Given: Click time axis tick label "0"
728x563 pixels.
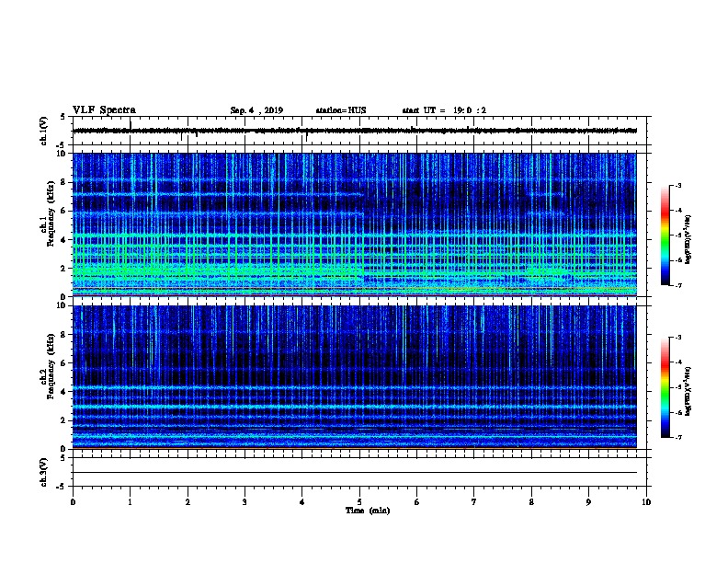Looking at the screenshot, I should (x=73, y=502).
